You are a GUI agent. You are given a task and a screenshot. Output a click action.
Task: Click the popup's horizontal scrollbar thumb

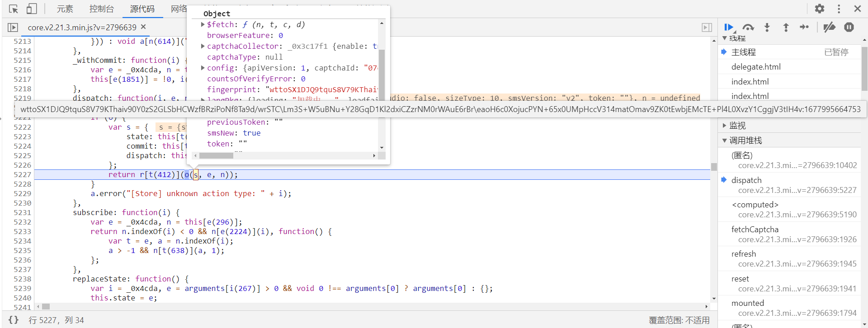216,155
